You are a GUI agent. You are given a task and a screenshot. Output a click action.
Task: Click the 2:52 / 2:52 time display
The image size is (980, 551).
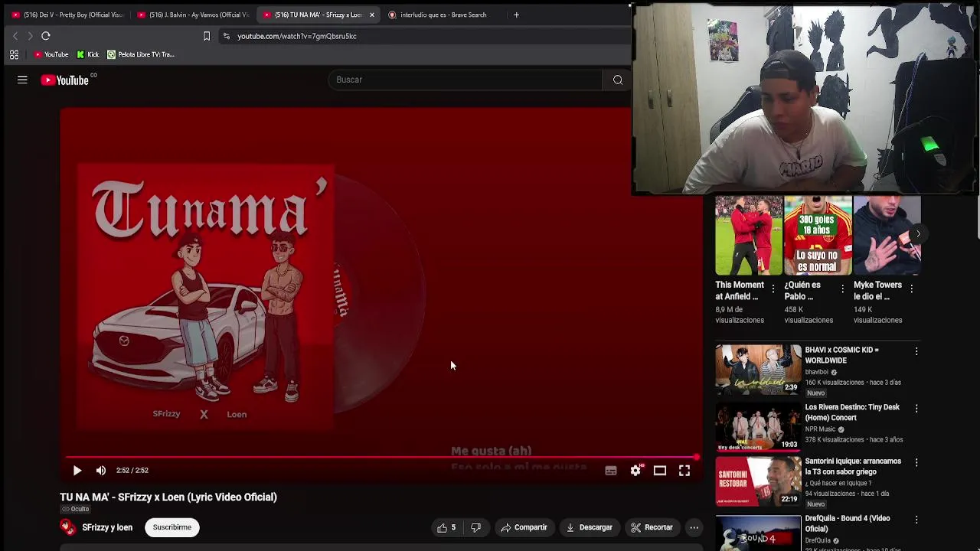click(132, 471)
